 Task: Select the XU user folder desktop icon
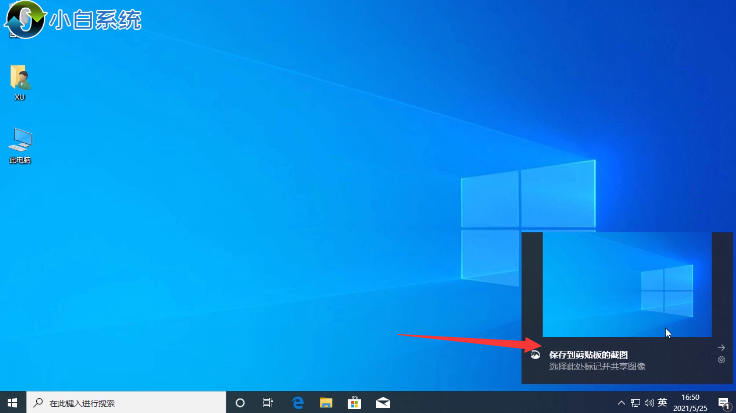click(19, 80)
